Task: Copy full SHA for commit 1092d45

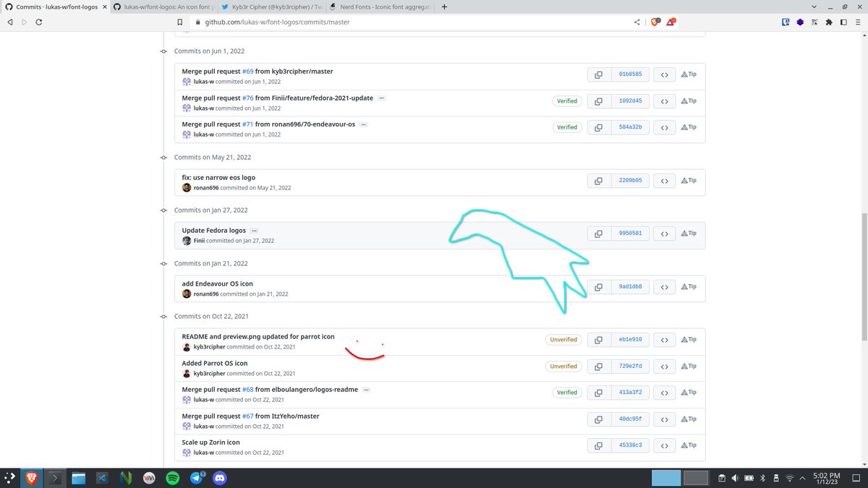Action: coord(599,100)
